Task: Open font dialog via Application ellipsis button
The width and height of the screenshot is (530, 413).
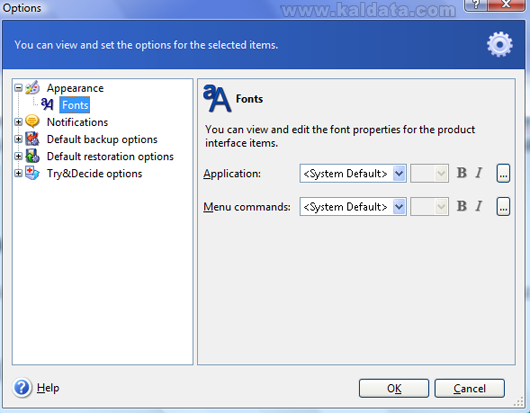Action: 503,173
